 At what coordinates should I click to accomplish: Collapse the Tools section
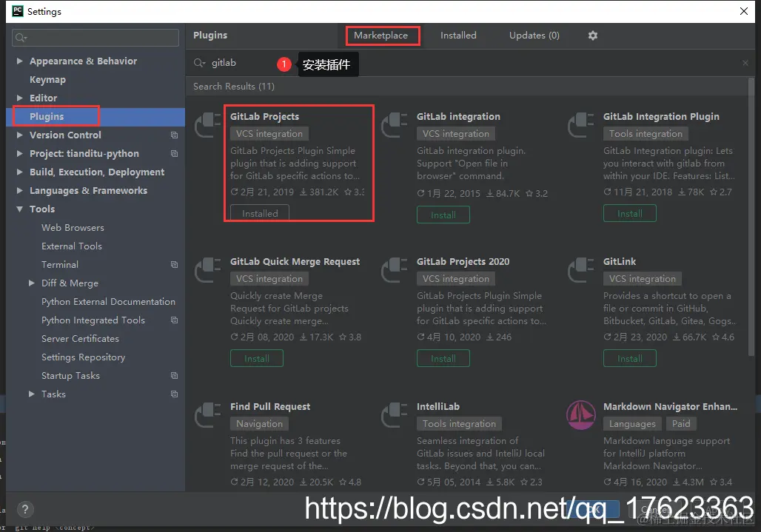19,209
